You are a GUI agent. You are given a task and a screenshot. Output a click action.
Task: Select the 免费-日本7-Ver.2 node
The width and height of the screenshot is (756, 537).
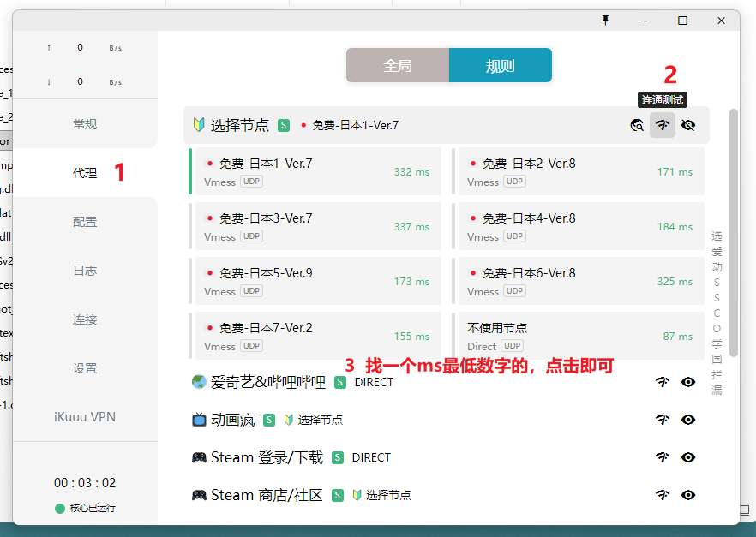(315, 336)
